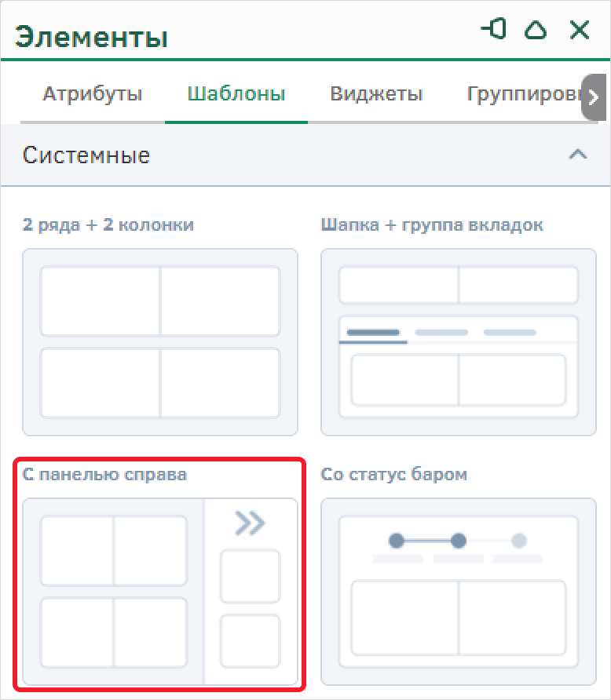The image size is (611, 700).
Task: Click the Элементы panel title
Action: 92,37
